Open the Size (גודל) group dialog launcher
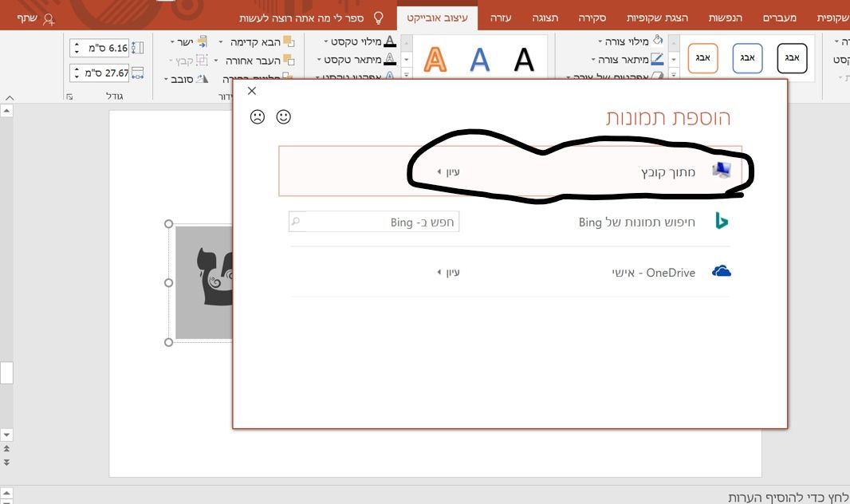Screen dimensions: 850x504 69,96
